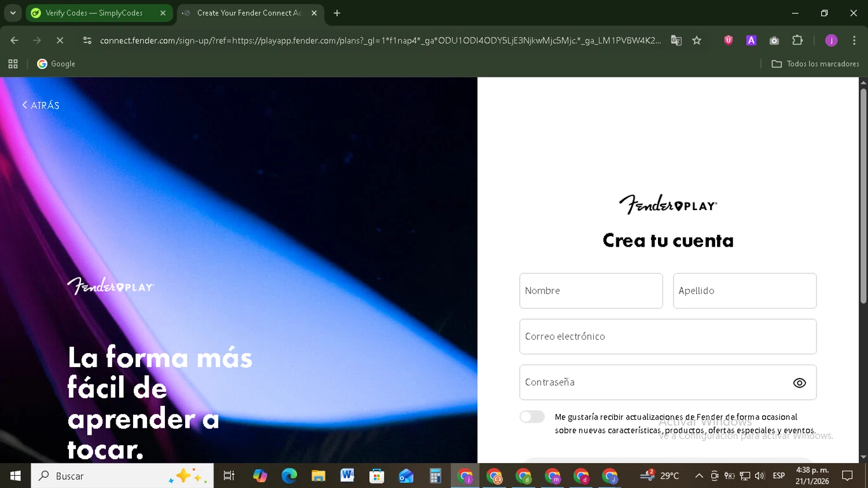Image resolution: width=868 pixels, height=488 pixels.
Task: Open Word from the taskbar
Action: 347,476
